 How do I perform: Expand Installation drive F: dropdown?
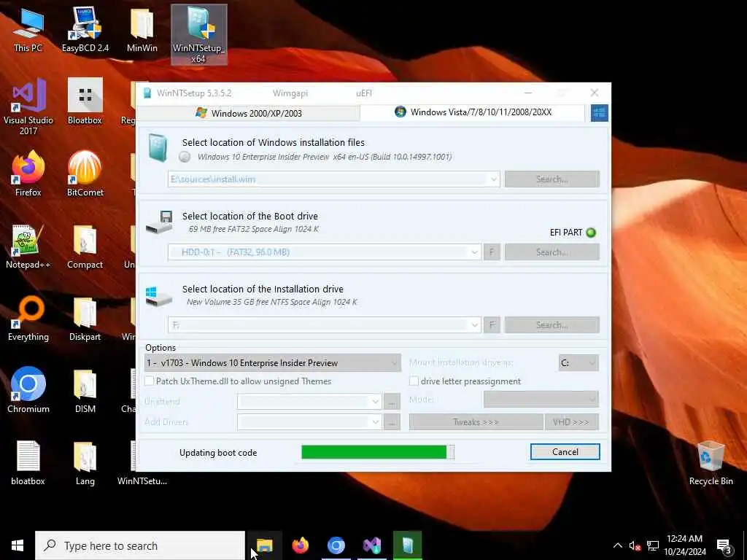[474, 325]
